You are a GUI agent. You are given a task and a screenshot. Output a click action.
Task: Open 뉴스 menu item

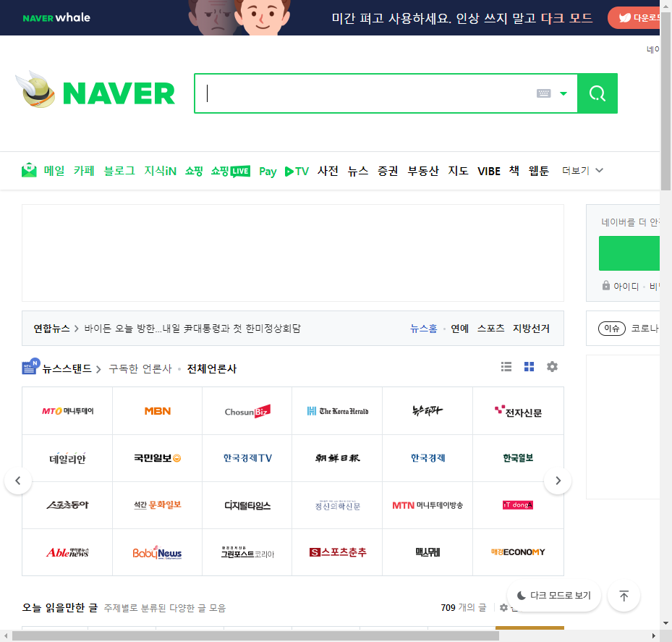(x=358, y=171)
